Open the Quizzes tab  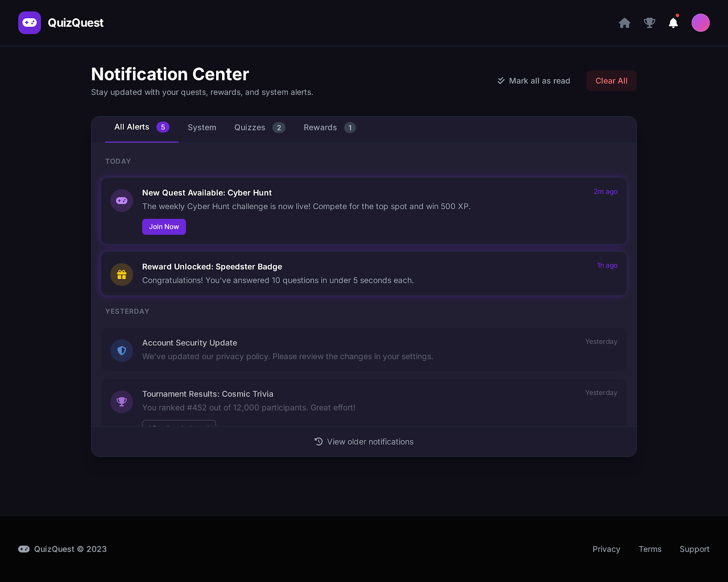coord(249,127)
